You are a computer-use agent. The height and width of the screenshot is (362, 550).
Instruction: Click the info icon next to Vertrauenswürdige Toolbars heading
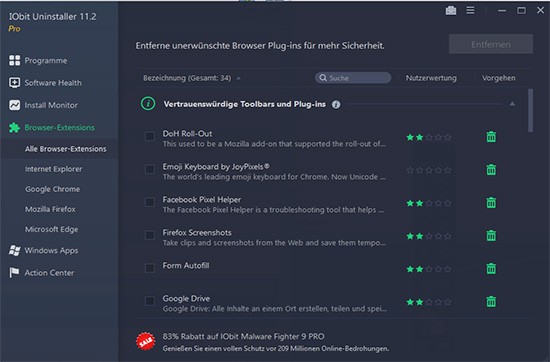coord(336,104)
